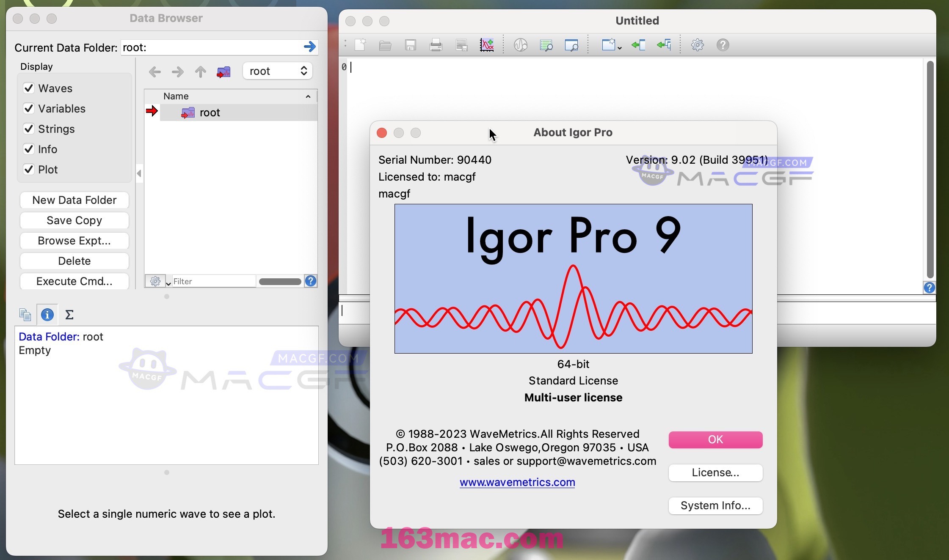This screenshot has height=560, width=949.
Task: Click Execute Cmd... button
Action: pyautogui.click(x=74, y=281)
